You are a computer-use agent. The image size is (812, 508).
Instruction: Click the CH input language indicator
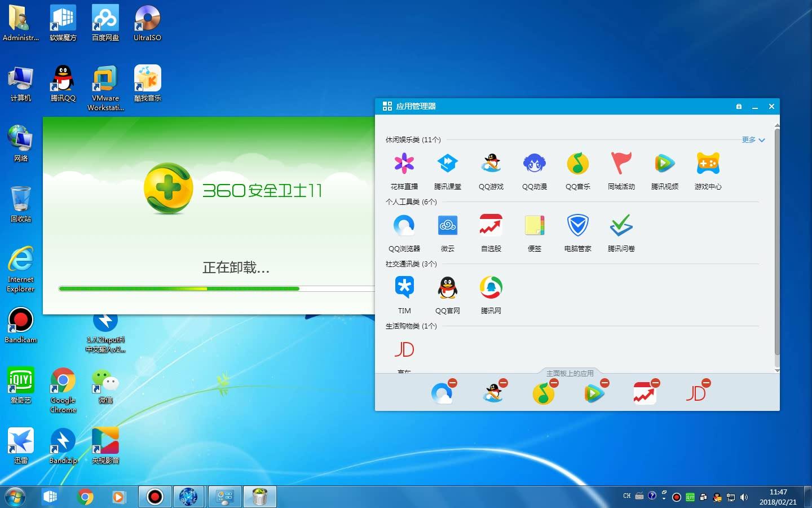(626, 496)
